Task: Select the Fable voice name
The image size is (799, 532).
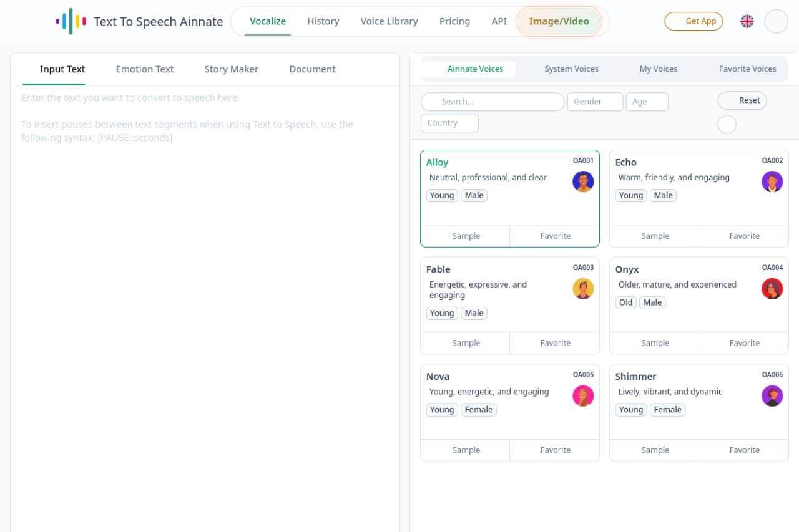Action: (x=438, y=269)
